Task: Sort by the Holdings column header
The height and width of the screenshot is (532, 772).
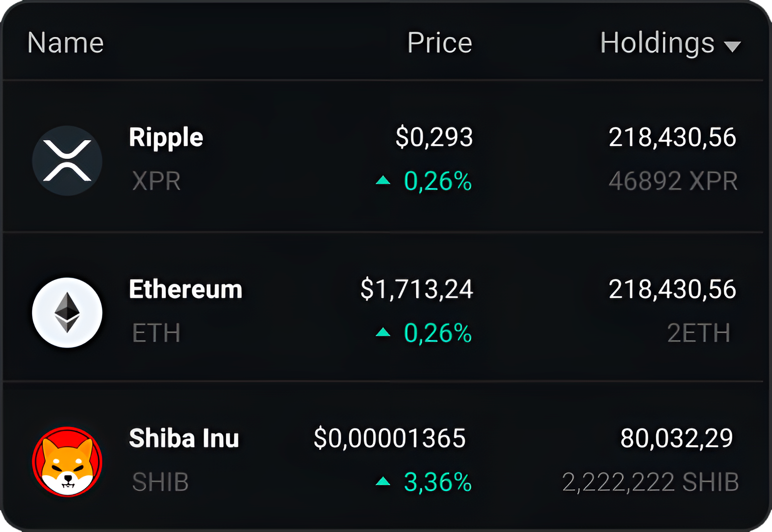Action: (x=657, y=44)
